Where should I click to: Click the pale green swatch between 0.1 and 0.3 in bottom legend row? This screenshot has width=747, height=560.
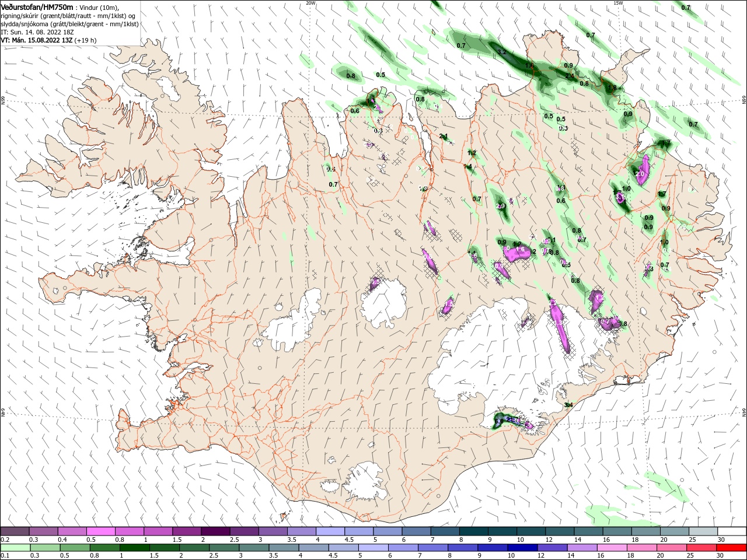(15, 548)
